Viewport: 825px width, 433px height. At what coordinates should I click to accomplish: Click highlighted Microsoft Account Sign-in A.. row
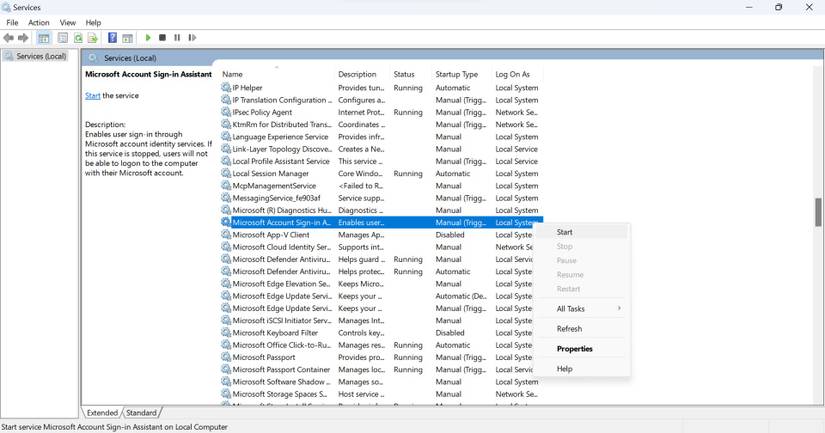pyautogui.click(x=381, y=223)
